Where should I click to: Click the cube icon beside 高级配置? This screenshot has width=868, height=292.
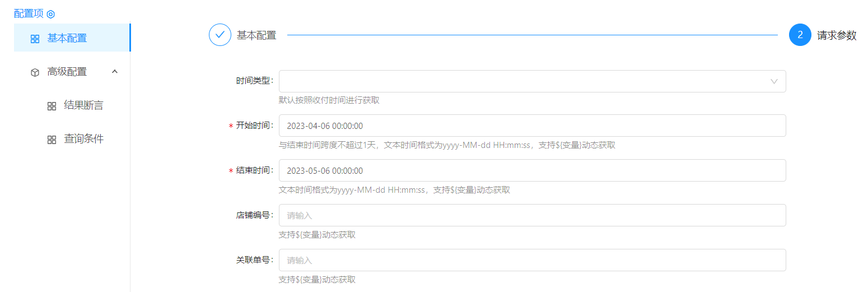click(x=35, y=72)
